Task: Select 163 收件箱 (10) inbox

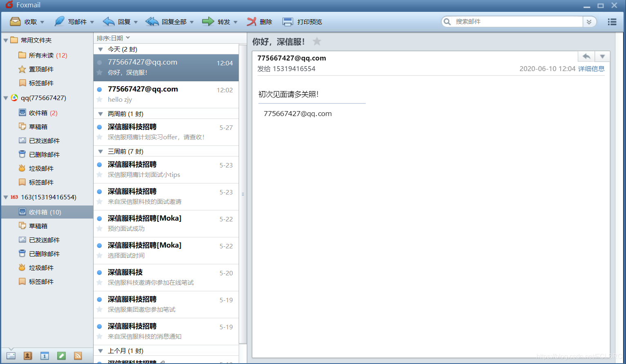Action: [47, 212]
